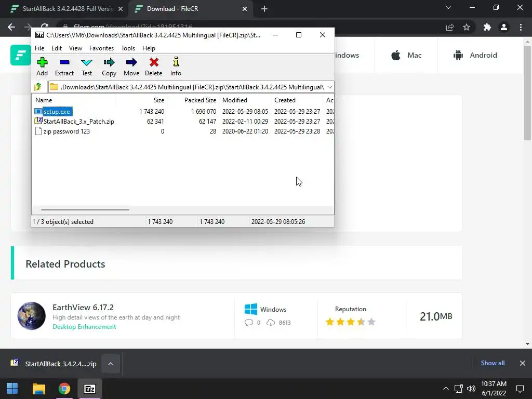Click the 7-Zip taskbar icon
532x399 pixels.
point(89,389)
